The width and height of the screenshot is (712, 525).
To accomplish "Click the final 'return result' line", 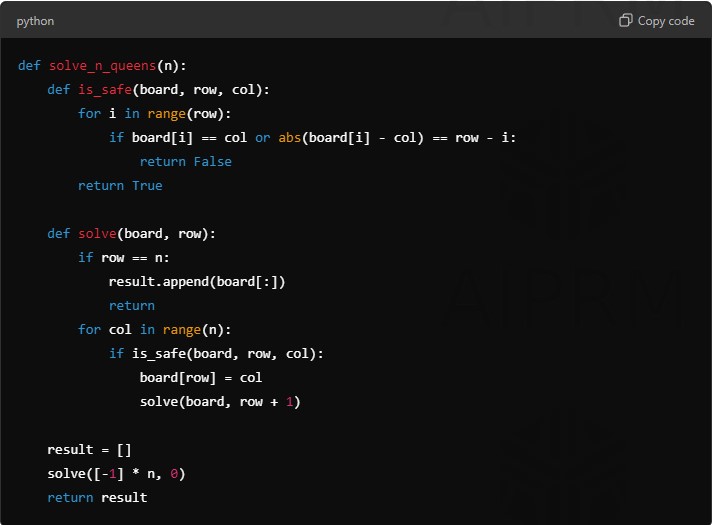I will pos(97,498).
